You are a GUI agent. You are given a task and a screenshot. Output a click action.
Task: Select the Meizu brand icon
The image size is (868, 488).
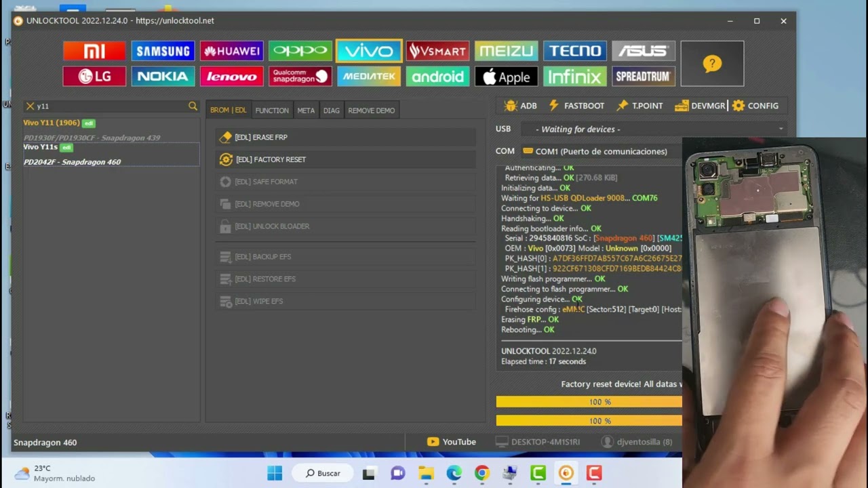pyautogui.click(x=506, y=51)
